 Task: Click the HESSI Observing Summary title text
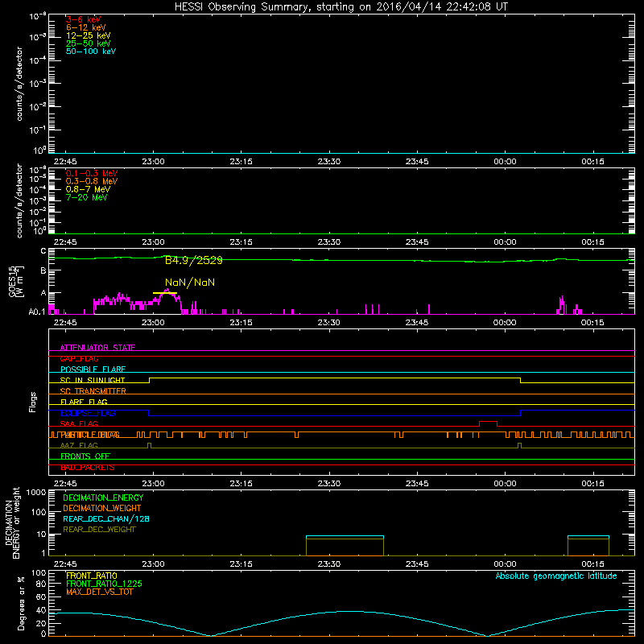(341, 7)
